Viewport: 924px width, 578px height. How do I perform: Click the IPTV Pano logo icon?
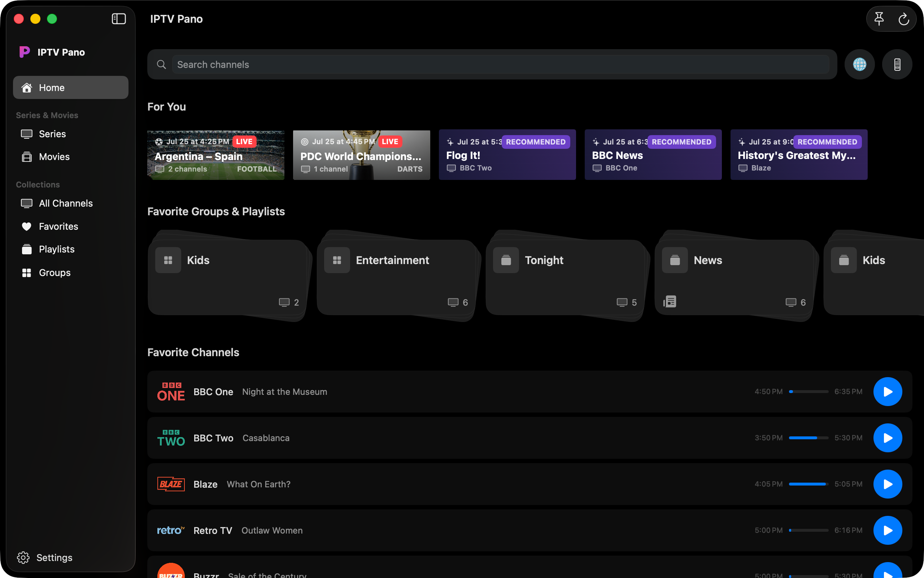[25, 52]
